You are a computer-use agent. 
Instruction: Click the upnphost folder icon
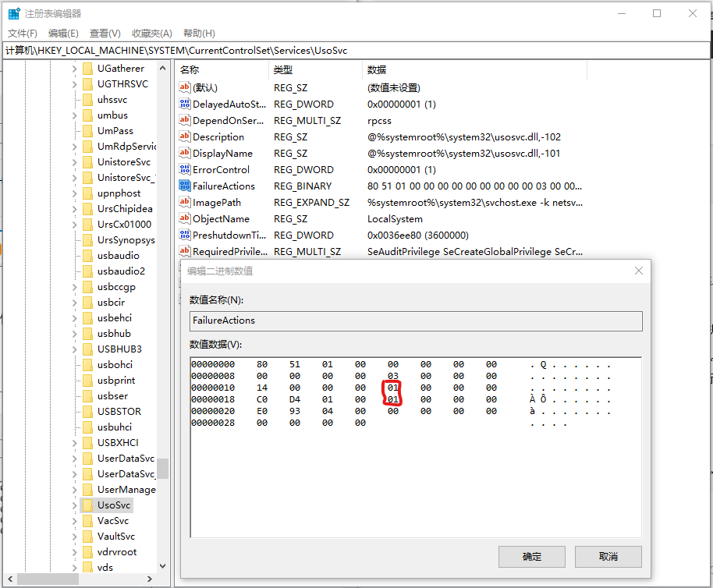point(88,193)
